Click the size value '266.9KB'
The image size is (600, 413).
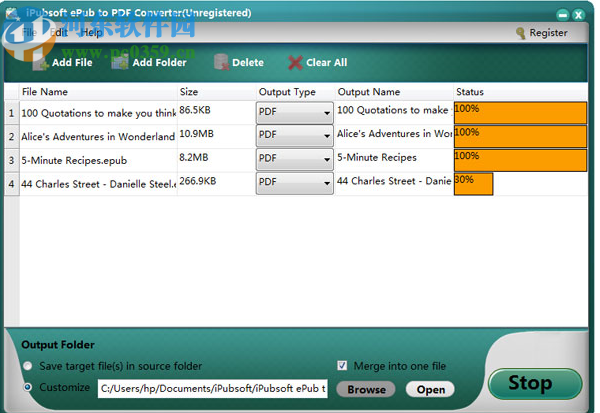(198, 181)
